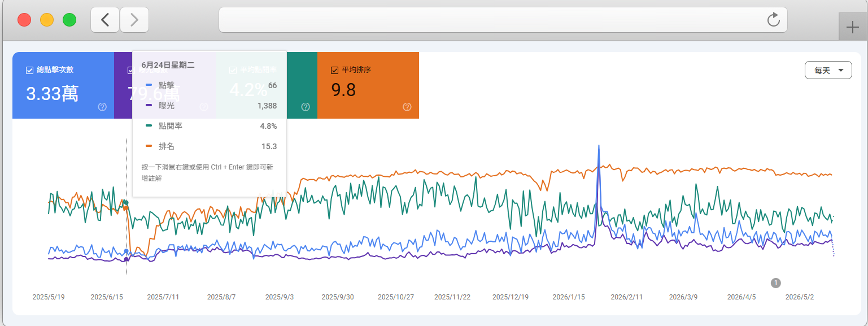This screenshot has width=868, height=326.
Task: Click the blue 點擊 legend swatch in tooltip
Action: (149, 85)
